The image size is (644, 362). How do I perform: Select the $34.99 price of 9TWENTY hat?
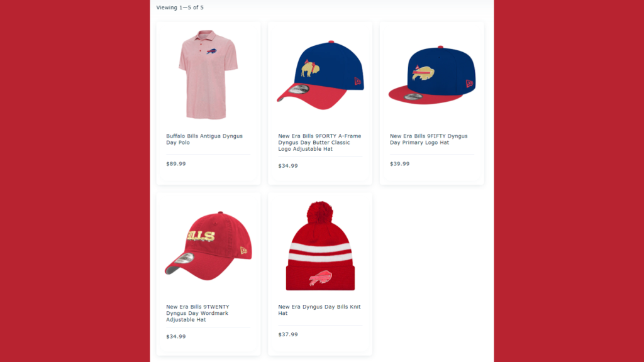[x=176, y=337]
